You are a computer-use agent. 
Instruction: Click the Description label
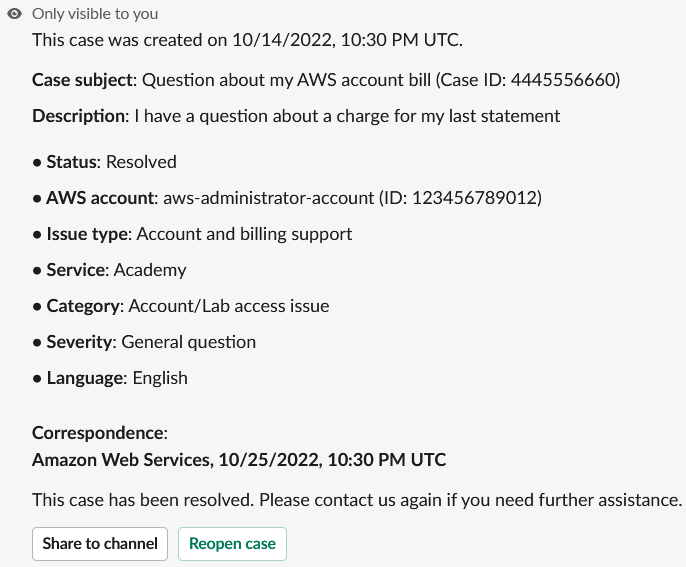(79, 116)
